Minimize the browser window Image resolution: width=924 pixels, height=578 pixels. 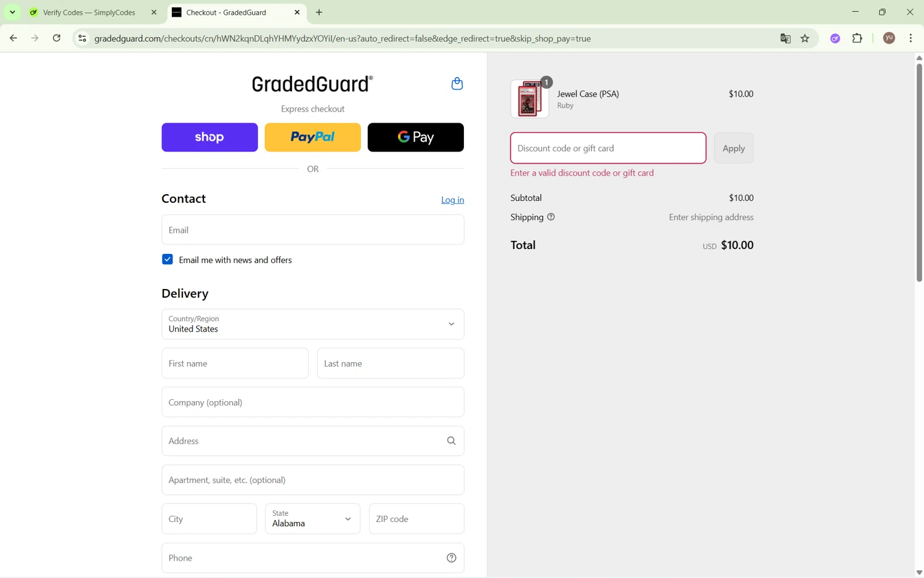[855, 12]
